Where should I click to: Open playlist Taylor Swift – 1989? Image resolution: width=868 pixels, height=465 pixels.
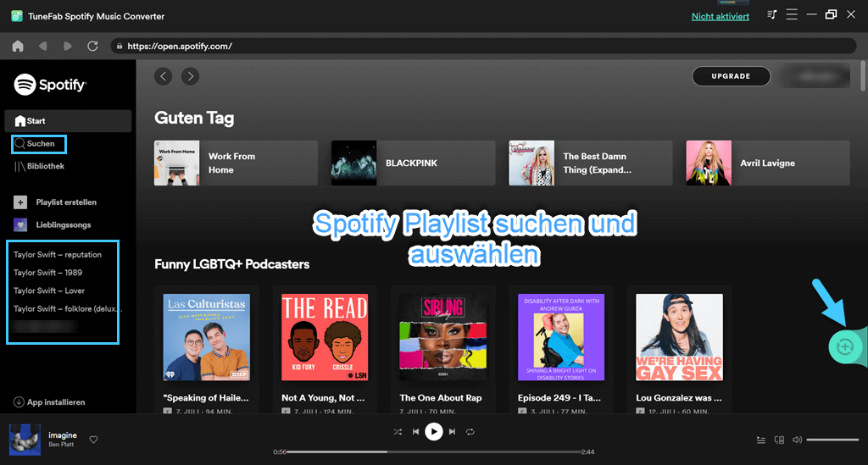[47, 273]
